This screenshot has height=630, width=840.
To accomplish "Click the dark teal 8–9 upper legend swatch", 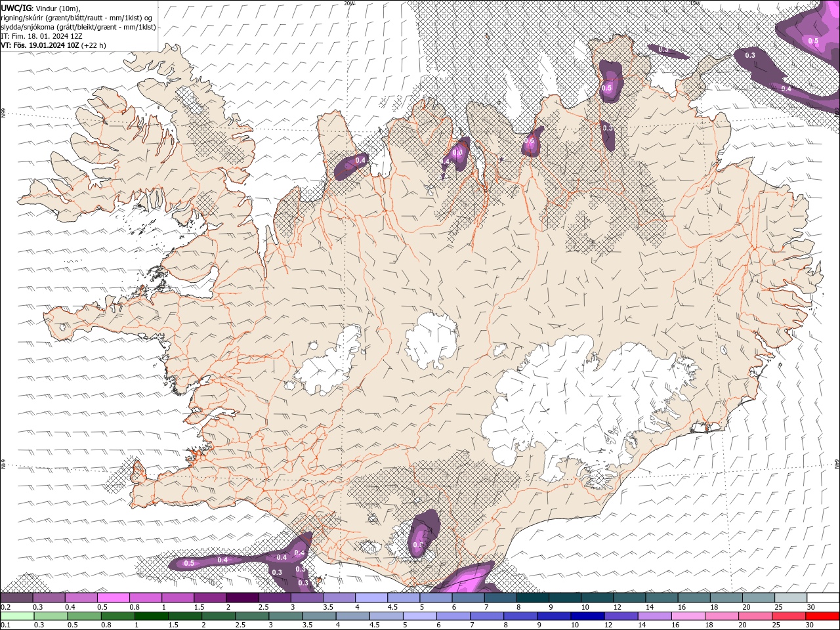I will coord(533,598).
